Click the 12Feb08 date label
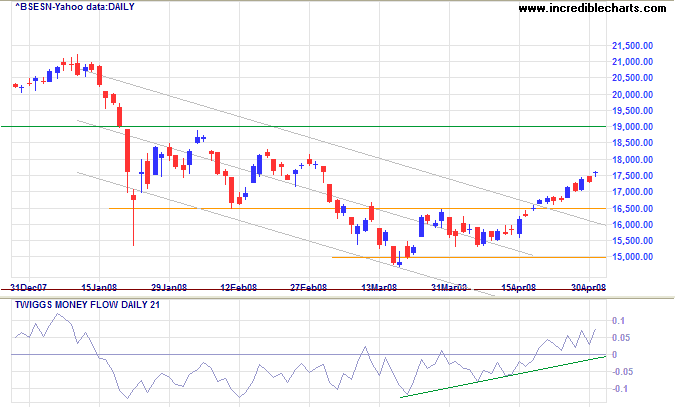675x410 pixels. [238, 287]
